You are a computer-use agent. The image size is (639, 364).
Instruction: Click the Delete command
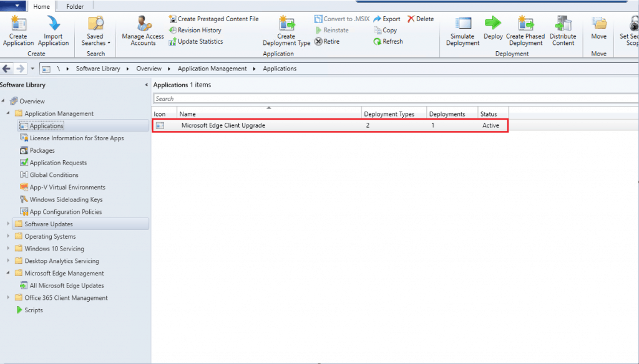click(421, 19)
